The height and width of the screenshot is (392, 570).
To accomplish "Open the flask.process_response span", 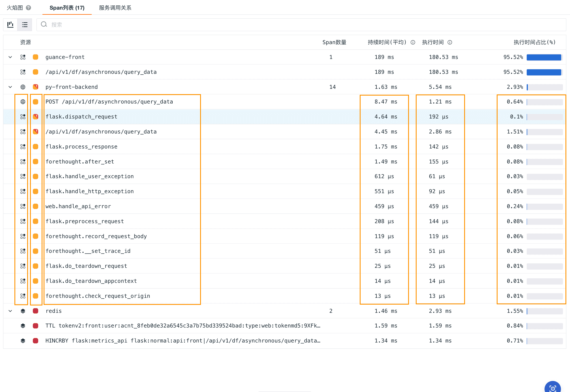I will [81, 147].
